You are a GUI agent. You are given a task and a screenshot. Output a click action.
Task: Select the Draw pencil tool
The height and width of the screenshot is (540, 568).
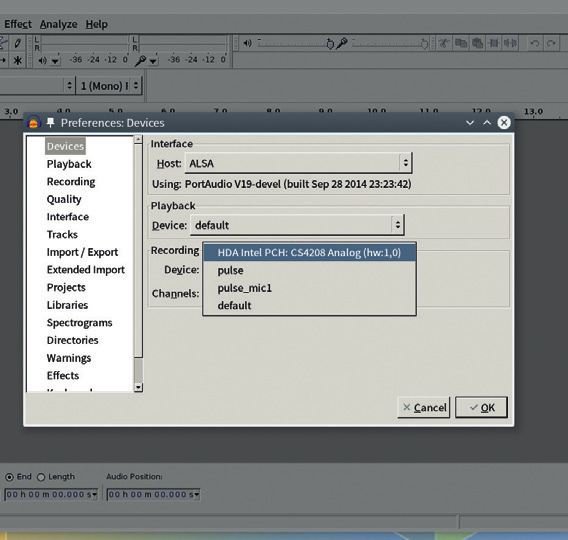click(x=17, y=43)
